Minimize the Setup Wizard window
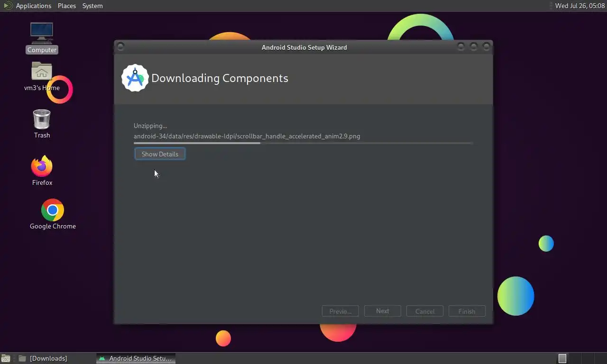The height and width of the screenshot is (364, 607). tap(461, 46)
